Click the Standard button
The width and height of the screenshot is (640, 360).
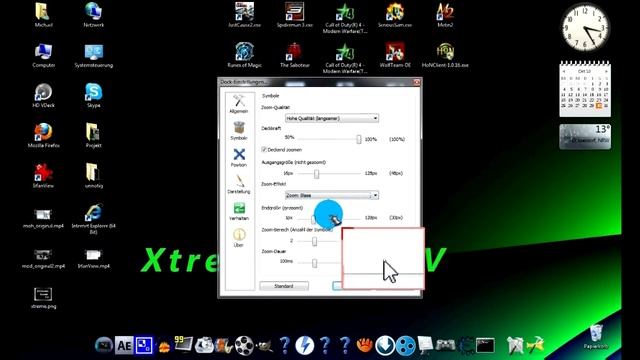(x=284, y=286)
